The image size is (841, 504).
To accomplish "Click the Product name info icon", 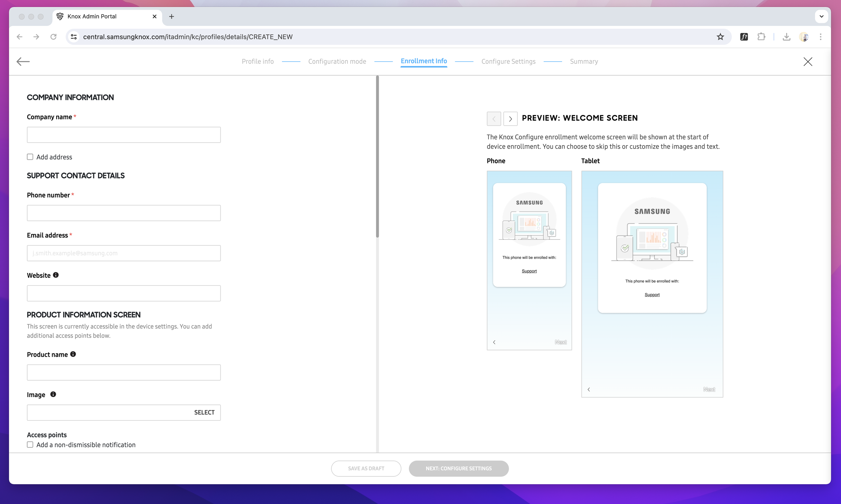I will click(73, 354).
